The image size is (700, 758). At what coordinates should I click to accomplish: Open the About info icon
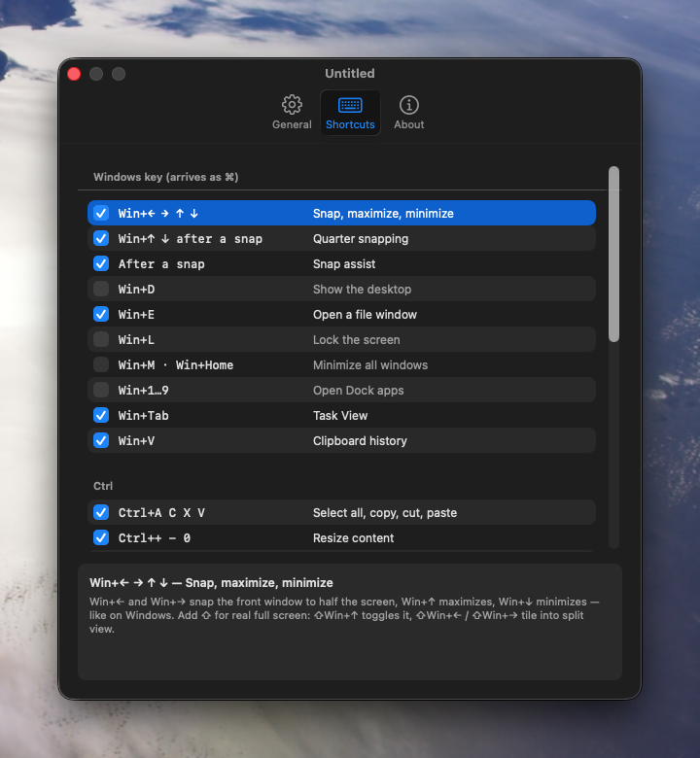(408, 104)
